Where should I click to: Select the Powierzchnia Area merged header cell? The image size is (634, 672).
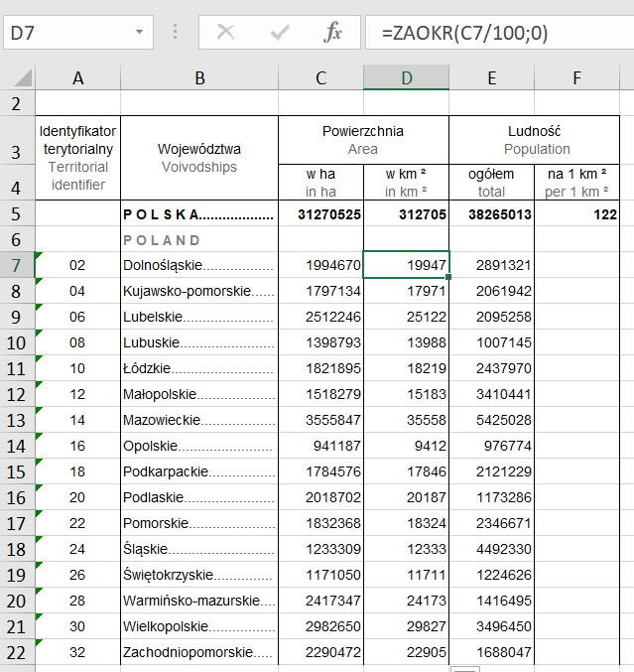(x=363, y=140)
